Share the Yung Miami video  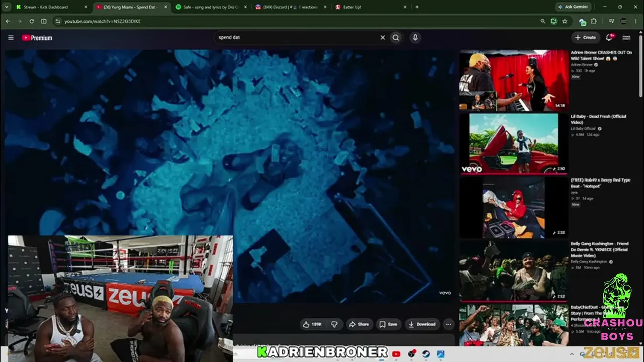[359, 324]
